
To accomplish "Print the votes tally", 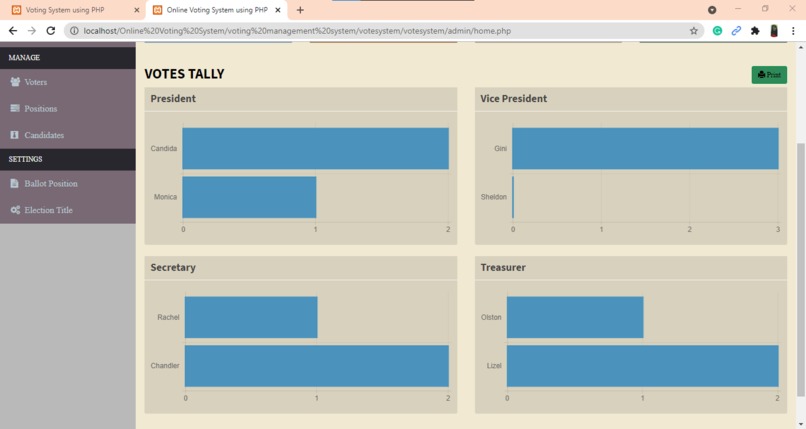I will point(769,75).
